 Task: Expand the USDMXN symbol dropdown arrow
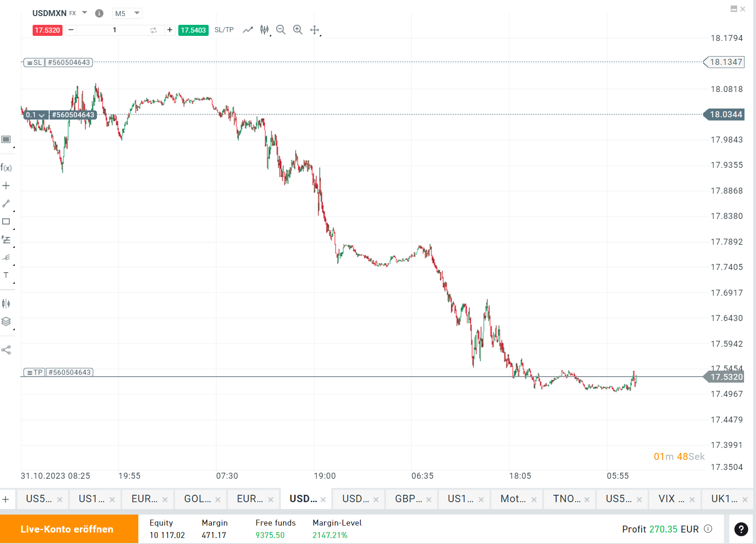point(85,13)
